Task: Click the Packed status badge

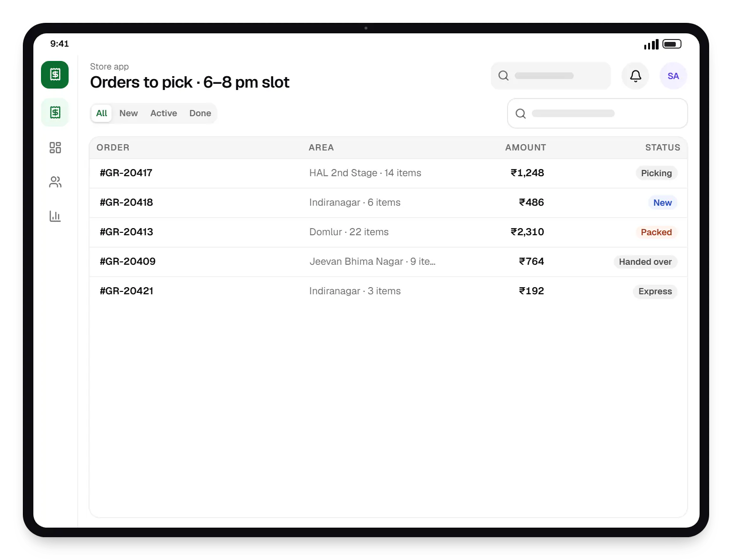Action: tap(656, 232)
